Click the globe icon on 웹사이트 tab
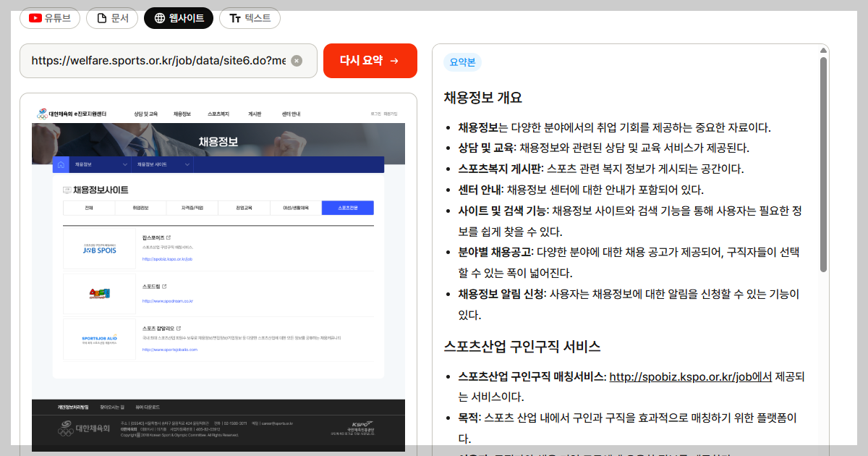 coord(158,18)
